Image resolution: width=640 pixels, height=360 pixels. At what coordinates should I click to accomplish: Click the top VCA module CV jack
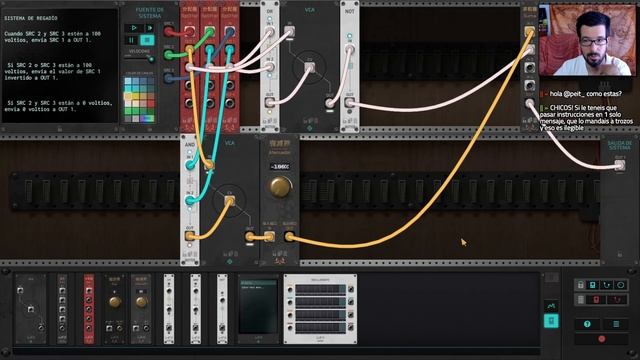coord(310,67)
